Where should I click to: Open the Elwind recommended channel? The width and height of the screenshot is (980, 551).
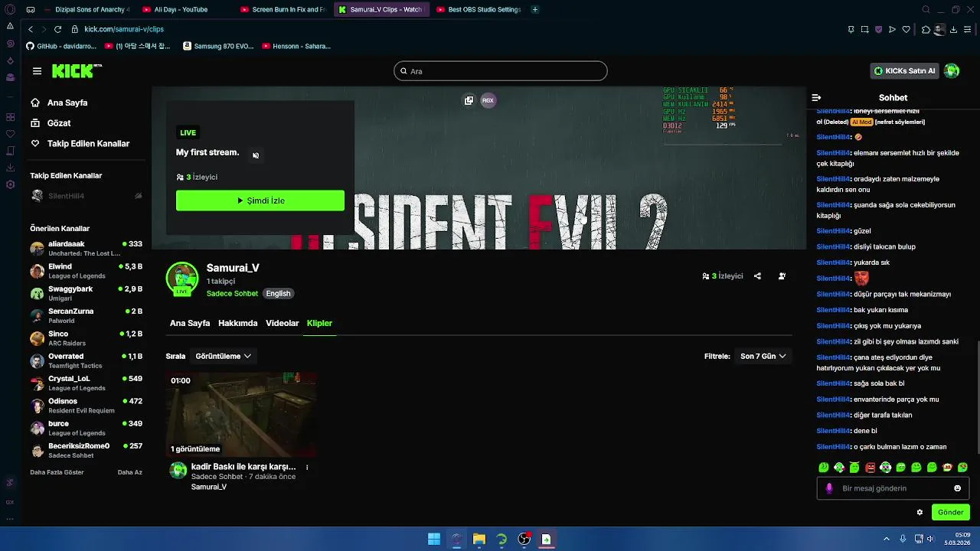(87, 271)
